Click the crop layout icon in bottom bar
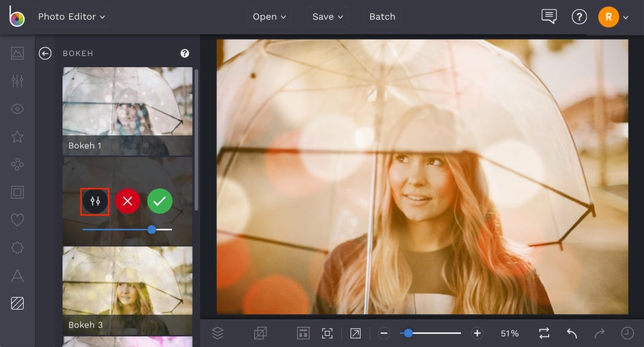Screen dimensions: 644x347 point(303,333)
